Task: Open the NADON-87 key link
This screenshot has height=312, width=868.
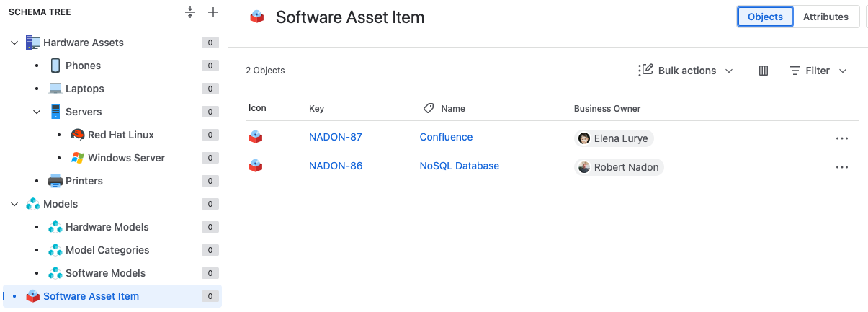Action: (x=335, y=137)
